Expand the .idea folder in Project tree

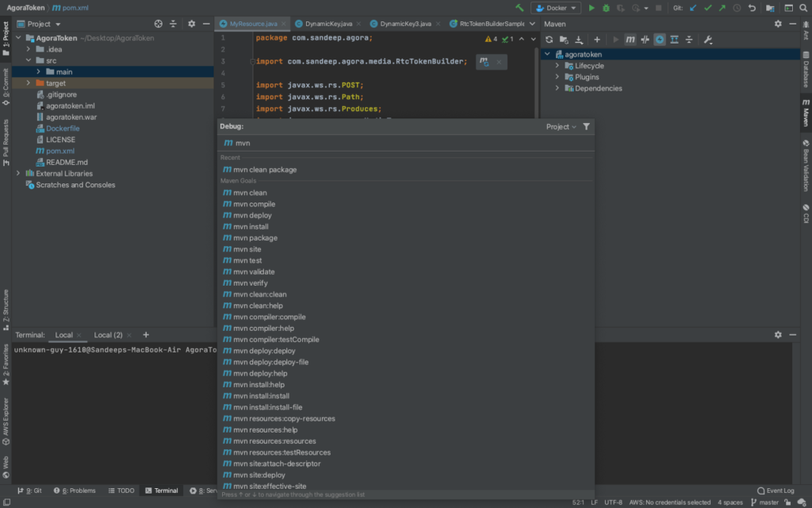click(x=29, y=49)
